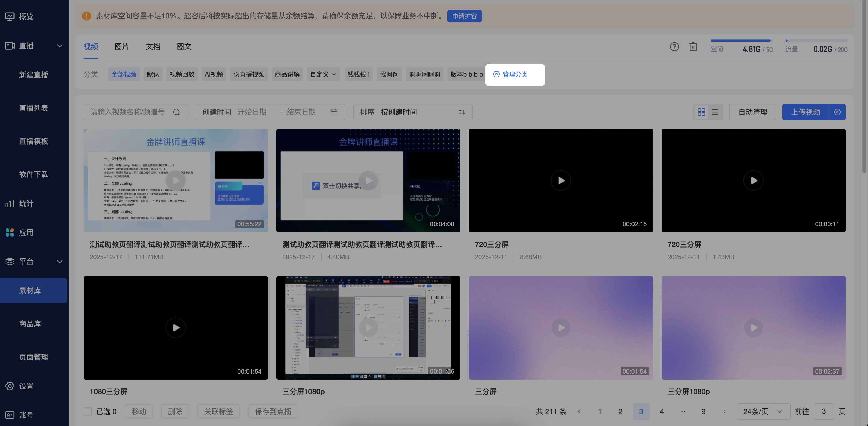
Task: Switch to the 图片 tab
Action: [122, 46]
